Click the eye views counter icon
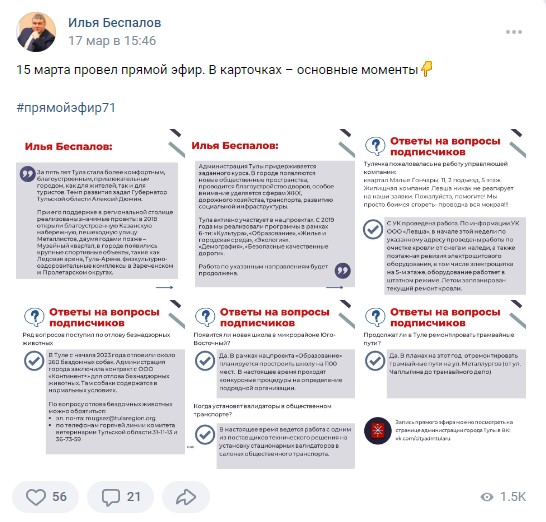This screenshot has height=522, width=546. click(x=487, y=497)
